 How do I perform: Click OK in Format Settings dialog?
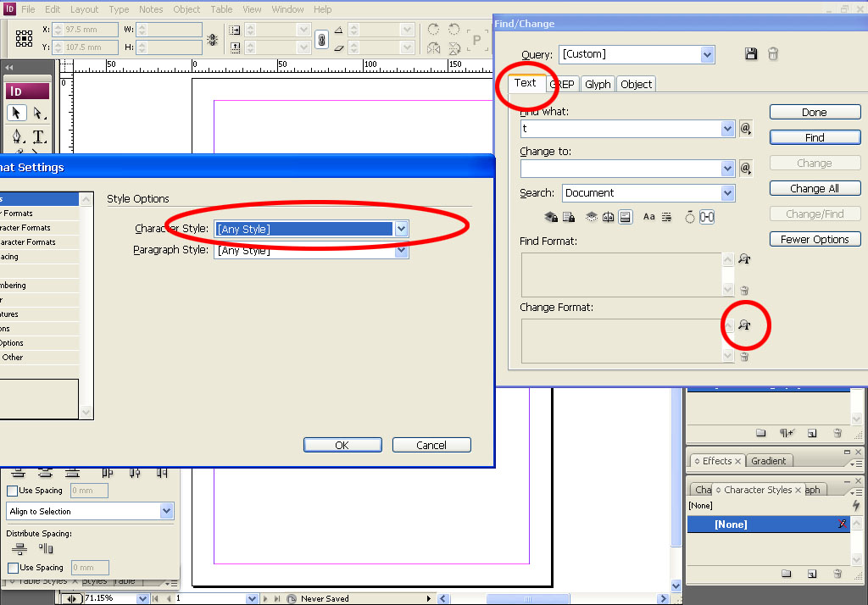(342, 445)
